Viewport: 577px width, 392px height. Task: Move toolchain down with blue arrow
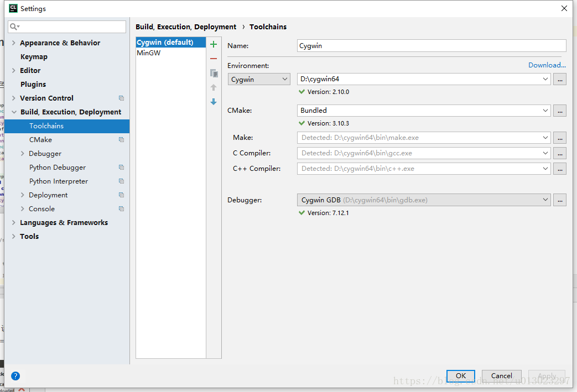(214, 102)
